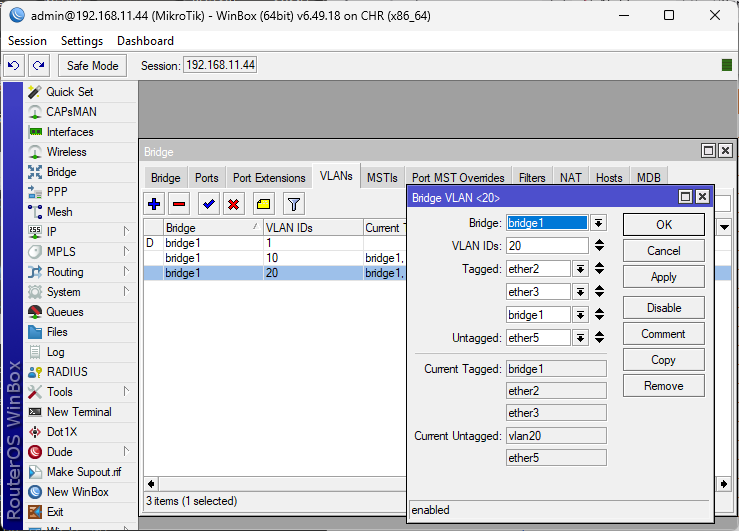The image size is (739, 531).
Task: Click the yellow comment note icon
Action: [263, 204]
